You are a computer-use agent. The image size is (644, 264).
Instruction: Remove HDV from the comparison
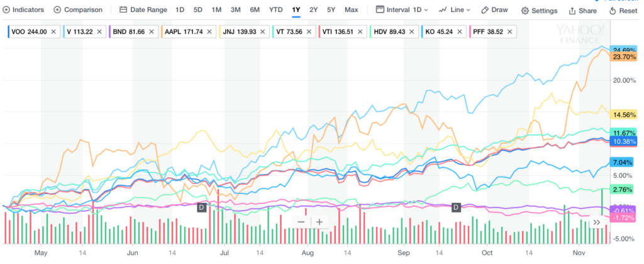411,32
